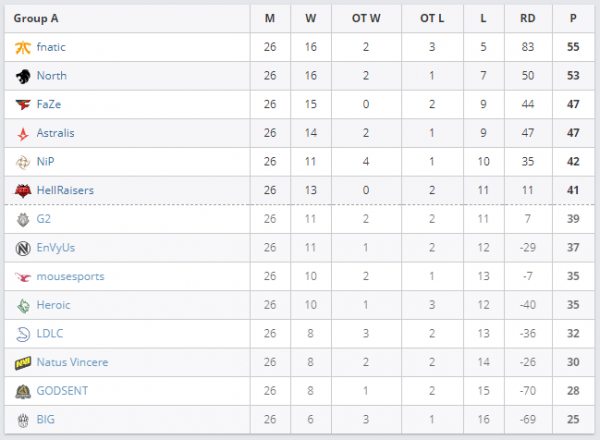Click the FaZe team logo icon
Screen dimensions: 600x440
point(23,104)
